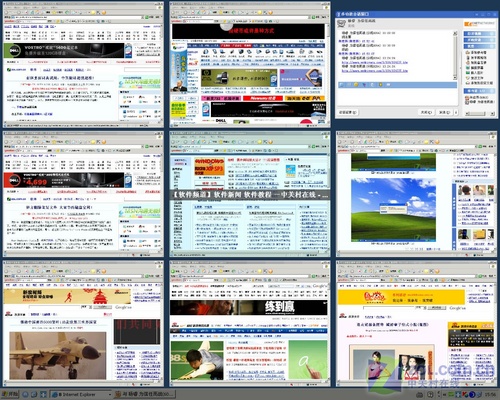Click the Close button beside Send in chat

pos(426,112)
